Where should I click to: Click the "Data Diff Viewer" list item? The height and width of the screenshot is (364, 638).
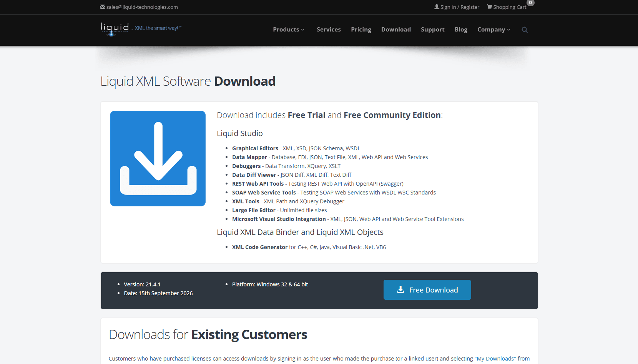[292, 175]
